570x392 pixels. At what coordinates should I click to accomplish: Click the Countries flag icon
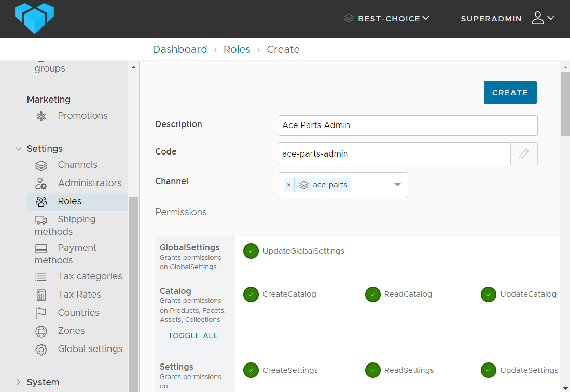click(x=41, y=313)
